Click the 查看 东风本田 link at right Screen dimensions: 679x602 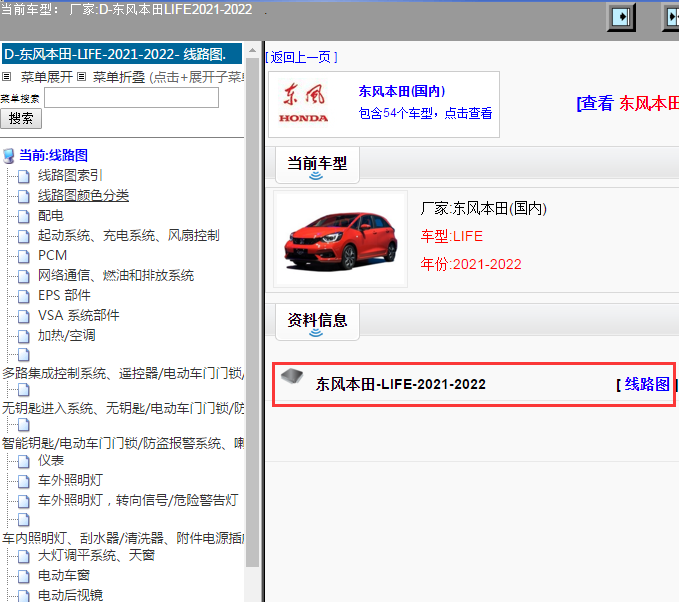pos(627,103)
